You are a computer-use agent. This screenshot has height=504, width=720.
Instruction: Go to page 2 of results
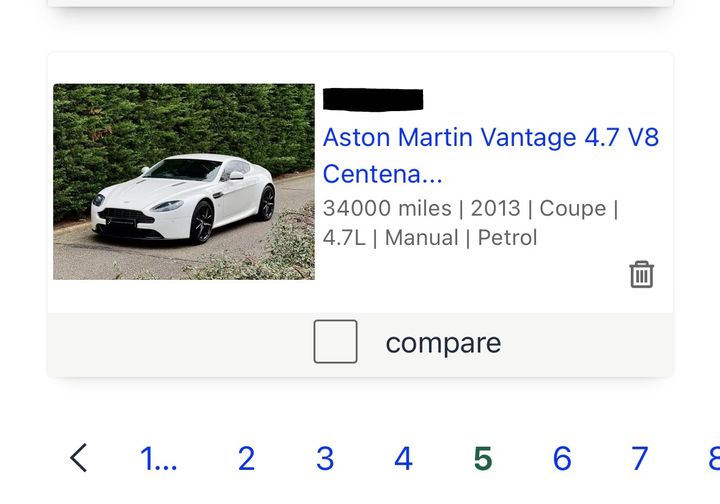pos(246,458)
